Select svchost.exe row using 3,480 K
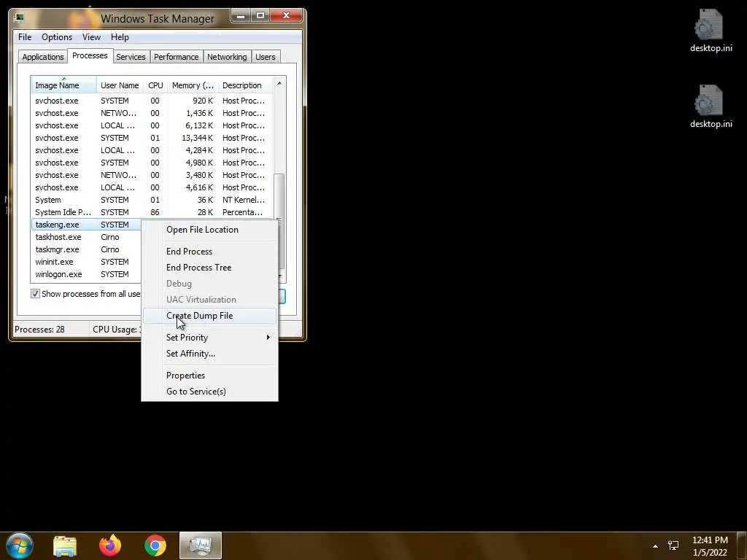The image size is (747, 560). click(x=152, y=175)
